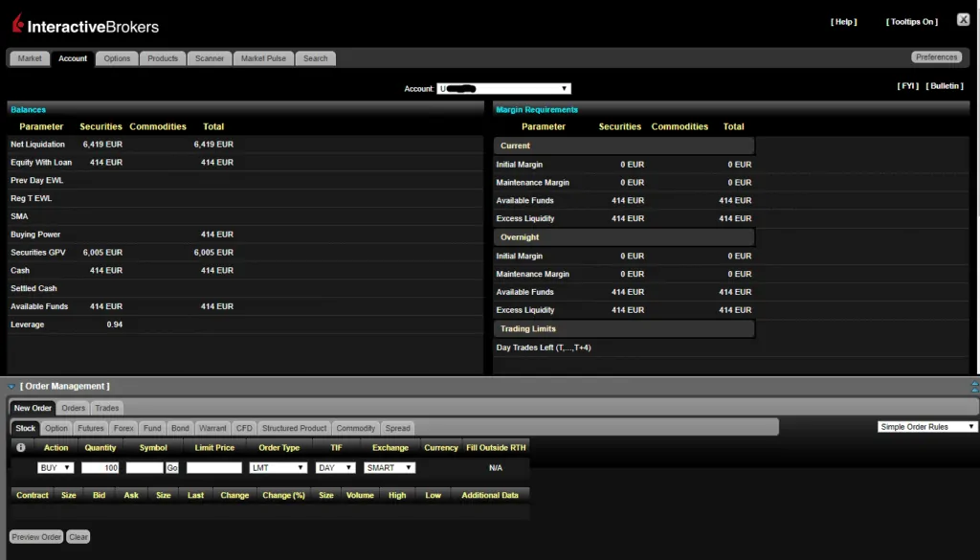Click the Current margin section header

pyautogui.click(x=624, y=146)
